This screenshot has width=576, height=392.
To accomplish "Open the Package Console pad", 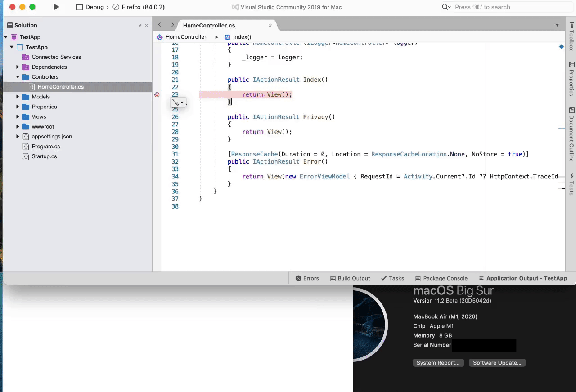I will [x=441, y=278].
